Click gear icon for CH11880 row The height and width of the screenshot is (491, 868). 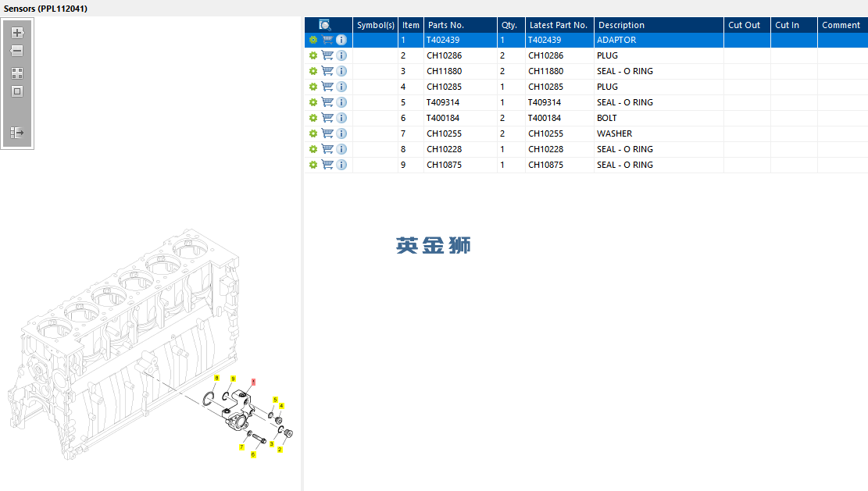[x=313, y=71]
